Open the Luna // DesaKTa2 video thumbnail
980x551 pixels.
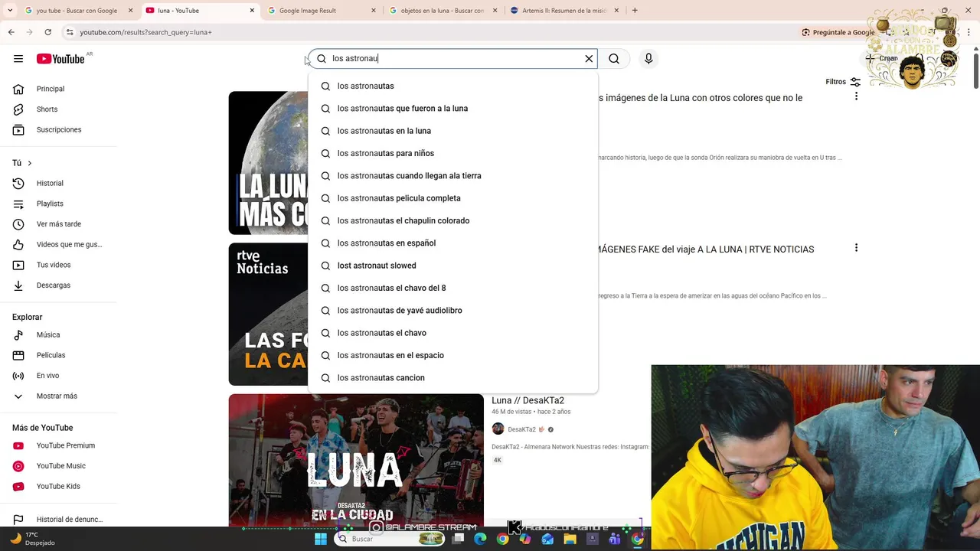[x=356, y=460]
